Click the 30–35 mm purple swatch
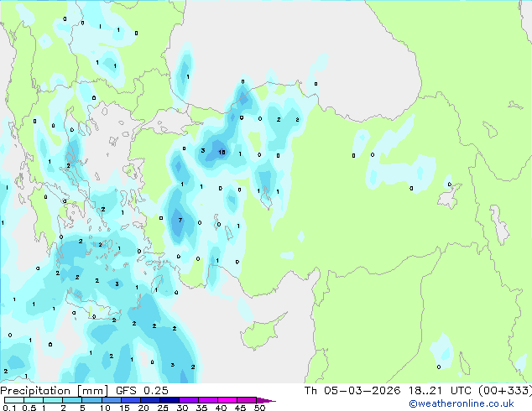 (188, 400)
